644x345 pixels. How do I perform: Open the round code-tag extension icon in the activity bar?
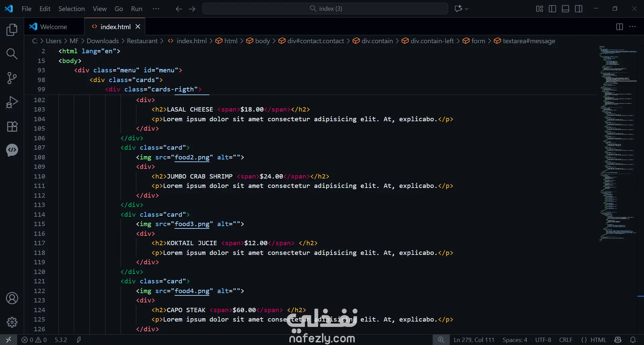(12, 150)
